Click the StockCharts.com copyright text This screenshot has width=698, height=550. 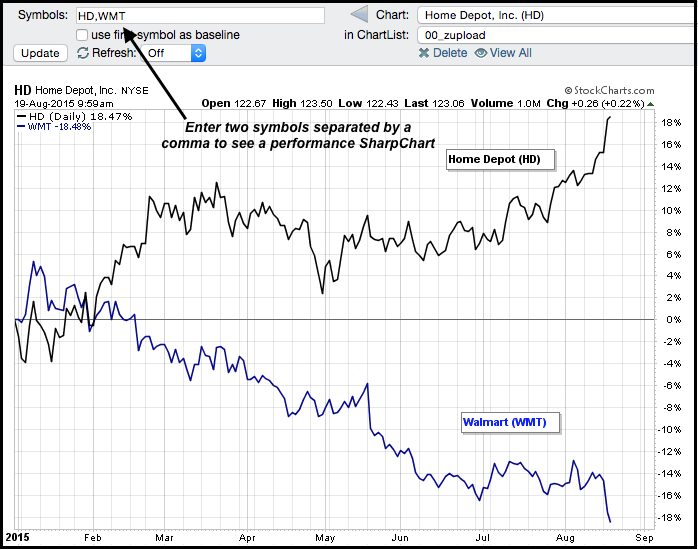pyautogui.click(x=609, y=91)
